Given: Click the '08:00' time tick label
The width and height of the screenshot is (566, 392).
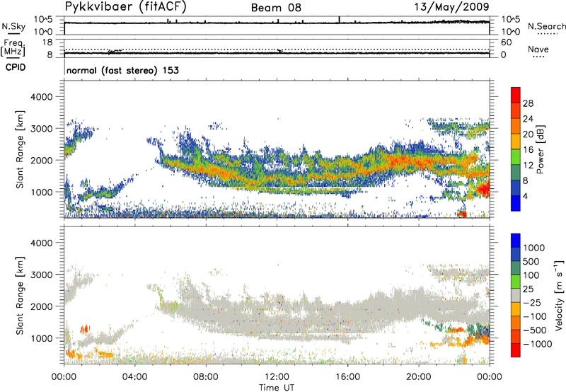Looking at the screenshot, I should point(206,377).
